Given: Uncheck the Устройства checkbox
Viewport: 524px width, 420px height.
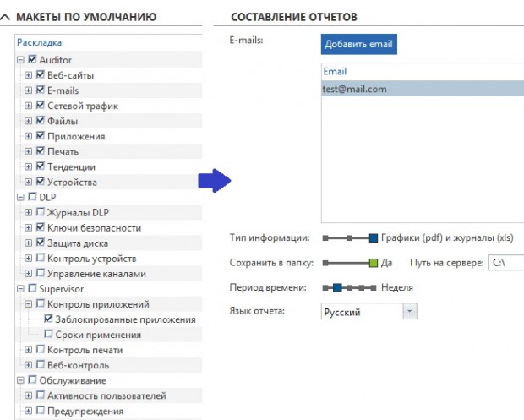Looking at the screenshot, I should tap(41, 181).
